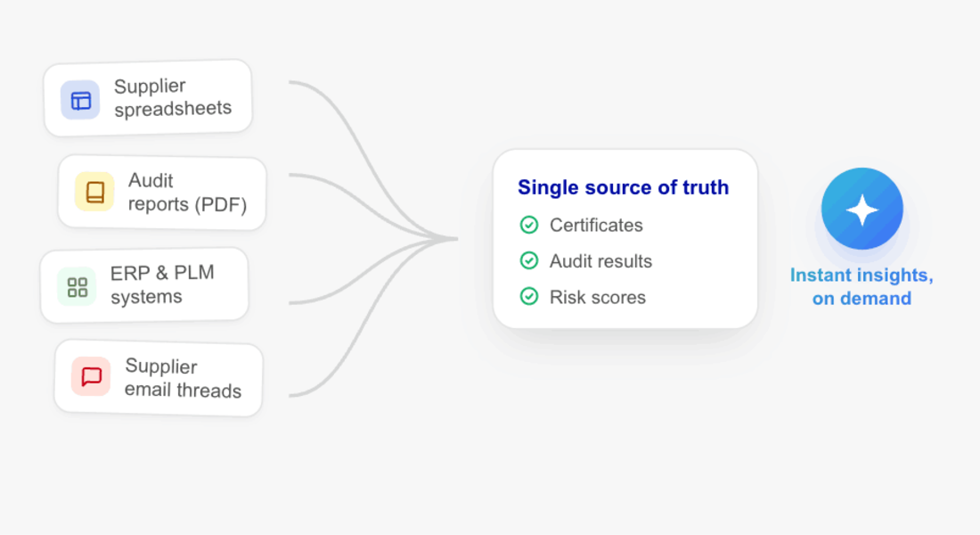Viewport: 980px width, 535px height.
Task: Click the Risk scores list item text
Action: (x=598, y=297)
